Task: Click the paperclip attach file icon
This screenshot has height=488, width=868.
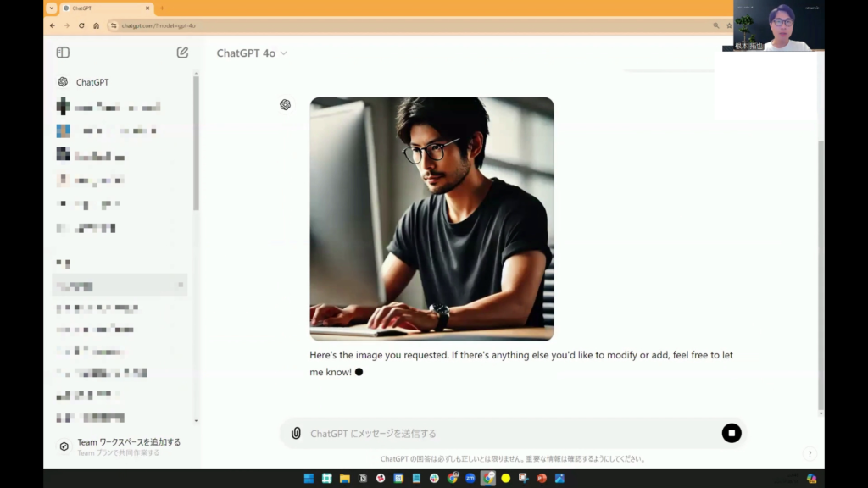Action: (296, 433)
